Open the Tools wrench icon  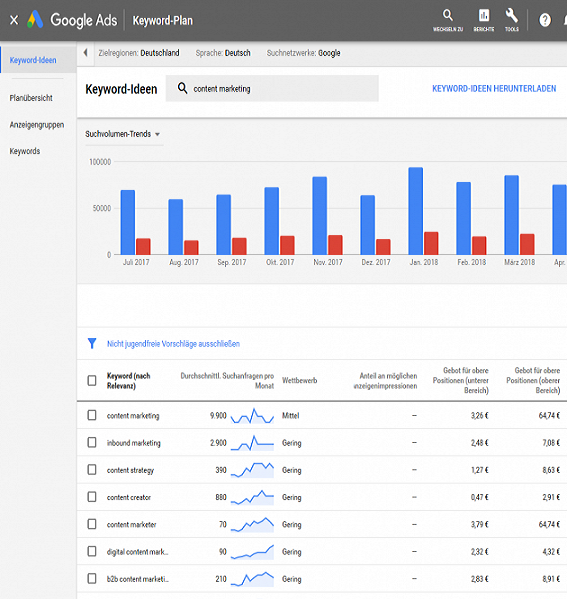point(512,20)
